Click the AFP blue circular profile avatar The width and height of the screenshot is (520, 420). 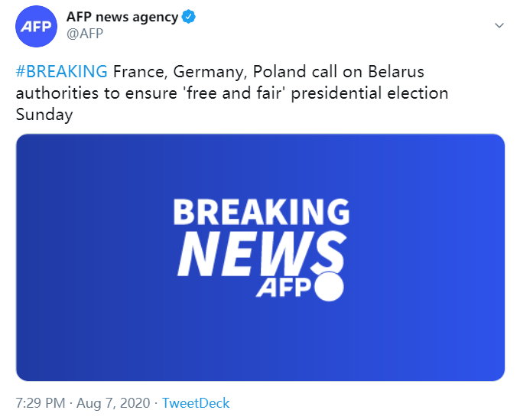point(34,26)
